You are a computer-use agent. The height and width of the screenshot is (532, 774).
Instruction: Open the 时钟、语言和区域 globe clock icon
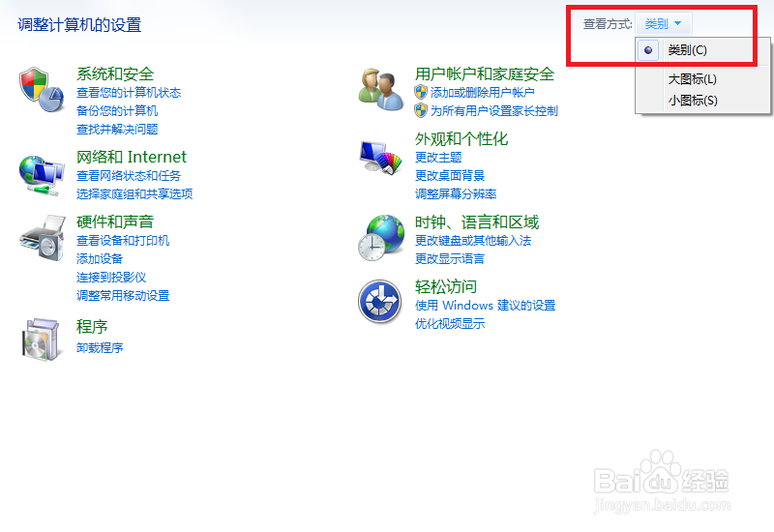click(380, 237)
